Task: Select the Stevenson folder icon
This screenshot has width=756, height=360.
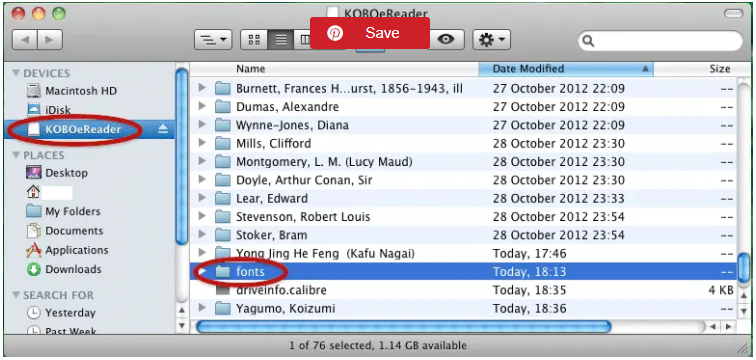Action: 222,216
